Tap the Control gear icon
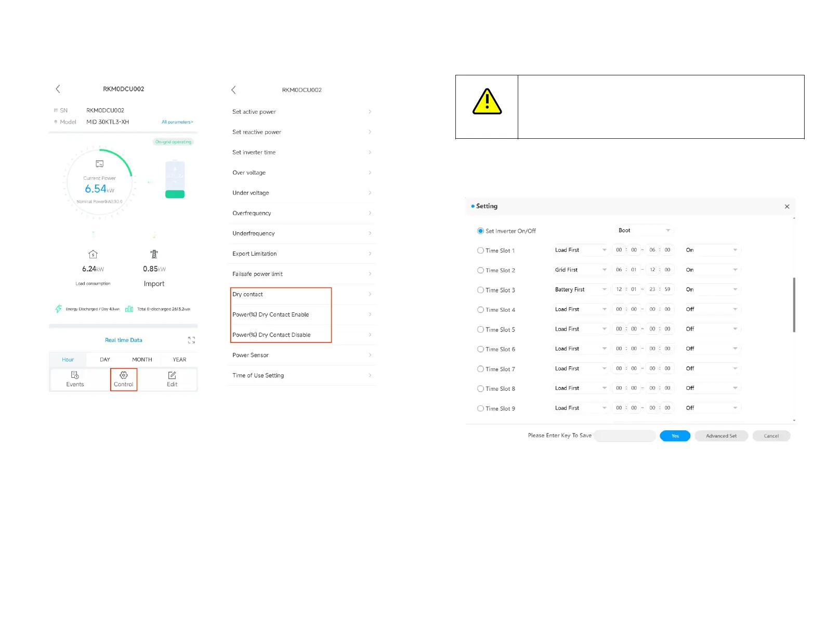The height and width of the screenshot is (619, 840). click(x=124, y=375)
